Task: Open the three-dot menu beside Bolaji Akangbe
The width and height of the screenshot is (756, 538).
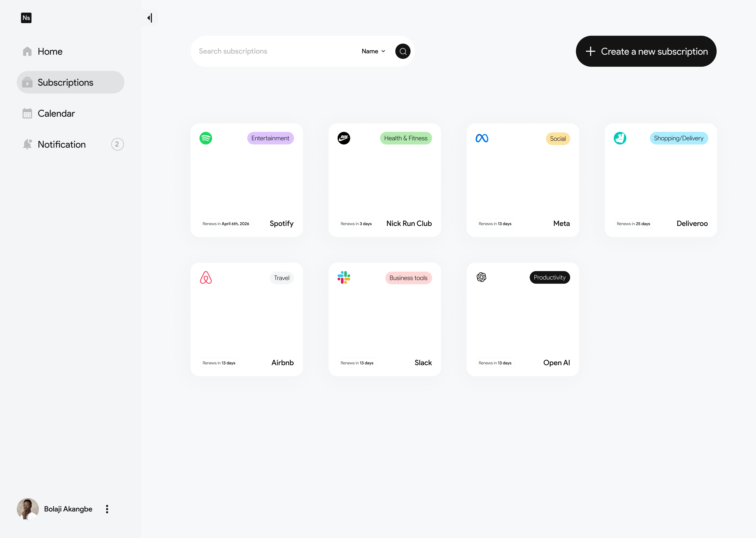Action: (107, 509)
